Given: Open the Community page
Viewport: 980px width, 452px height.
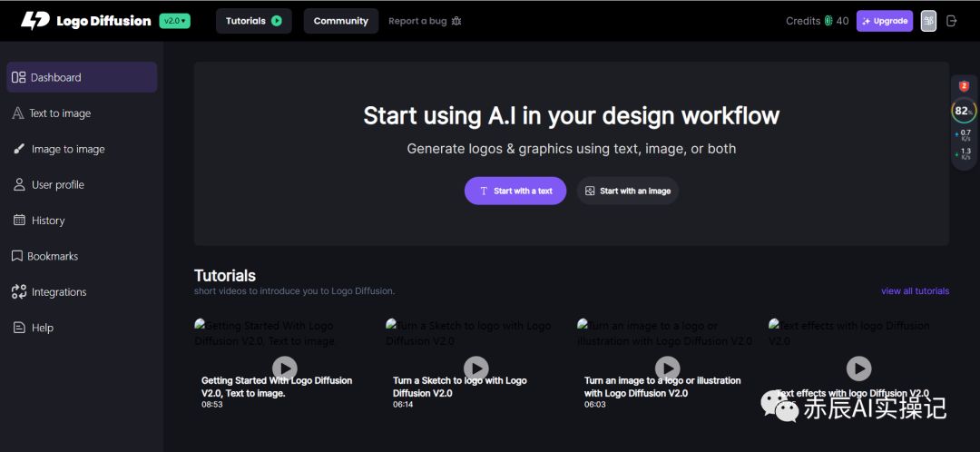Looking at the screenshot, I should click(x=340, y=21).
